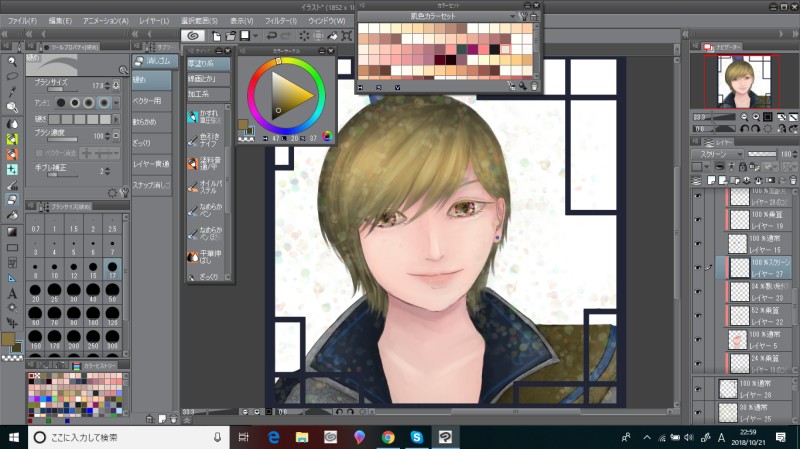Create new raster layer icon
The image size is (800, 449).
(711, 181)
